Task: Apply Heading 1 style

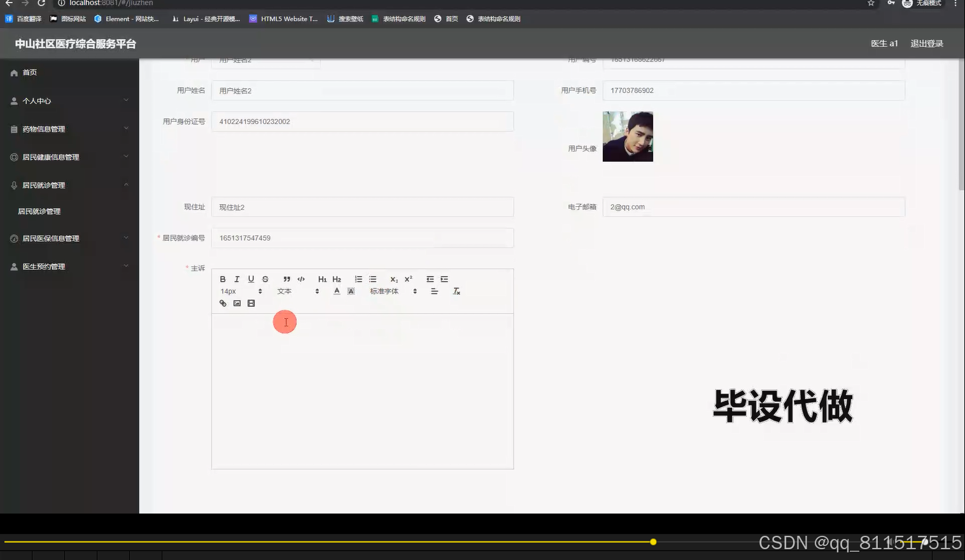Action: tap(323, 279)
